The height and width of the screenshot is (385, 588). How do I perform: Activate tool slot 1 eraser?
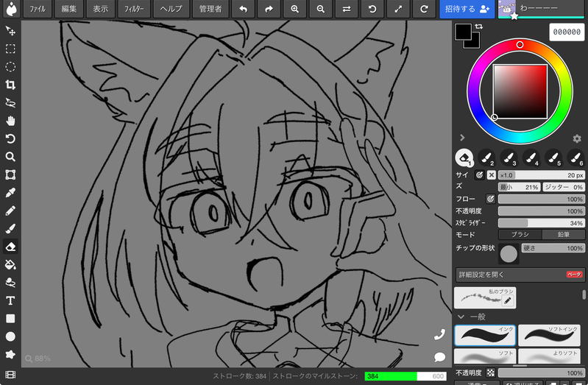pos(464,158)
